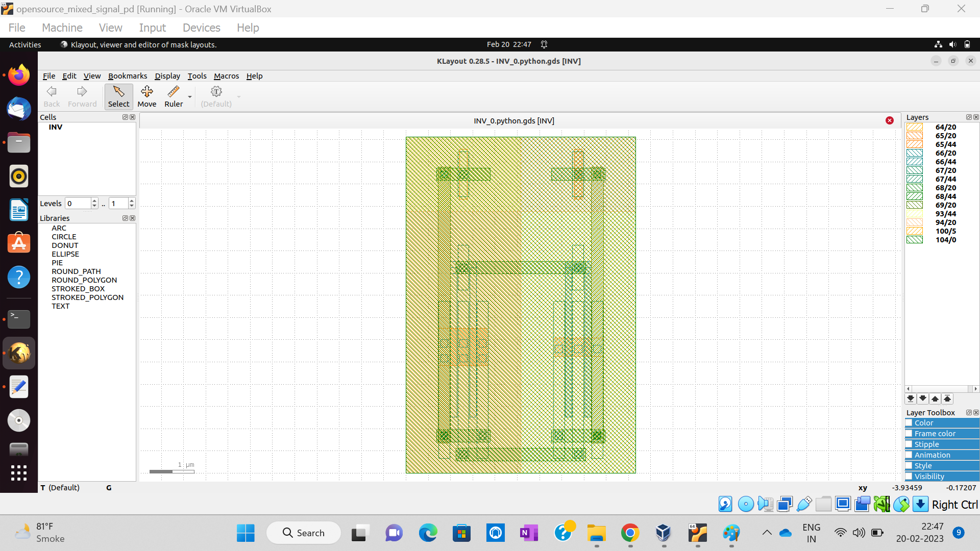Move selected layer to top icon
The image size is (980, 551).
tap(947, 398)
